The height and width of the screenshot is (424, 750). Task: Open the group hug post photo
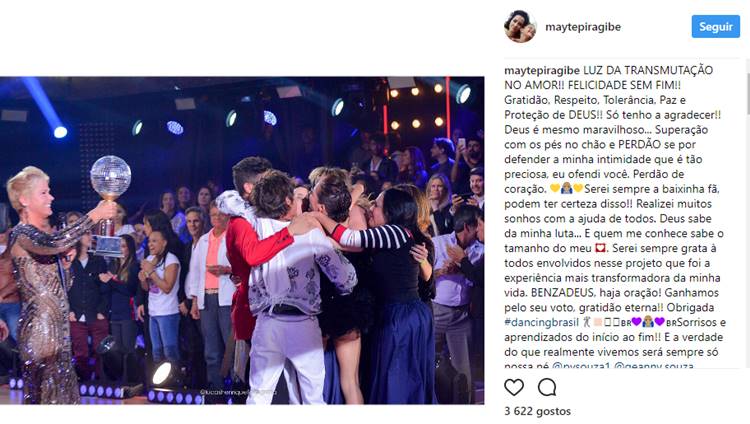tap(242, 240)
